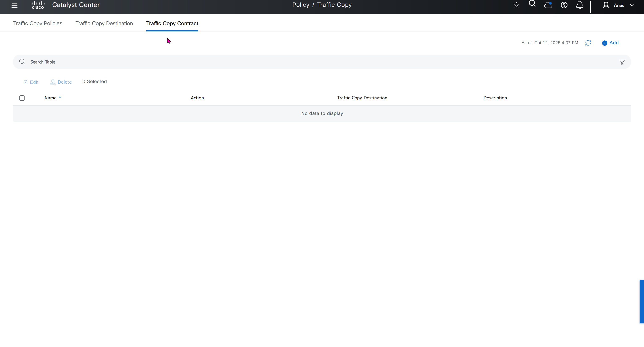The image size is (644, 347).
Task: Switch to Traffic Copy Policies tab
Action: (38, 23)
